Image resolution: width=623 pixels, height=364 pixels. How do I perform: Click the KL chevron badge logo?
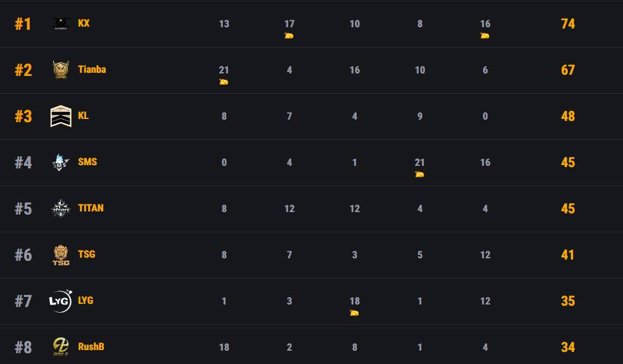click(61, 116)
